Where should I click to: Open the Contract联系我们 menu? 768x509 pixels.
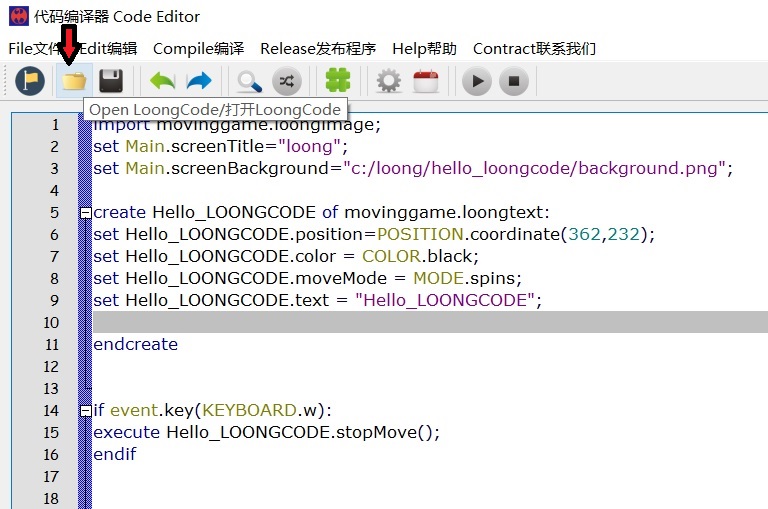pos(533,48)
